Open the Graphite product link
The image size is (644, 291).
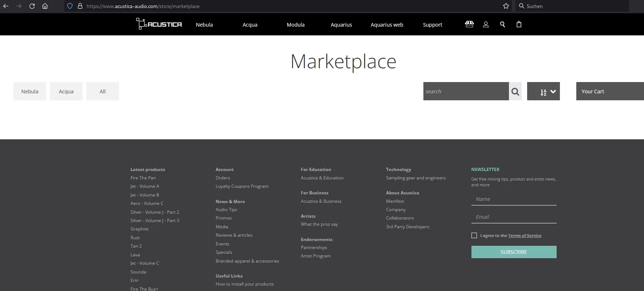(139, 229)
